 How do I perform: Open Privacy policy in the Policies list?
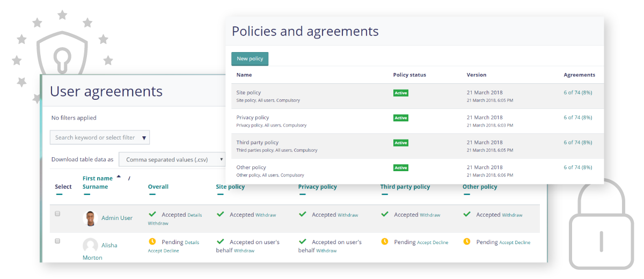pos(253,117)
